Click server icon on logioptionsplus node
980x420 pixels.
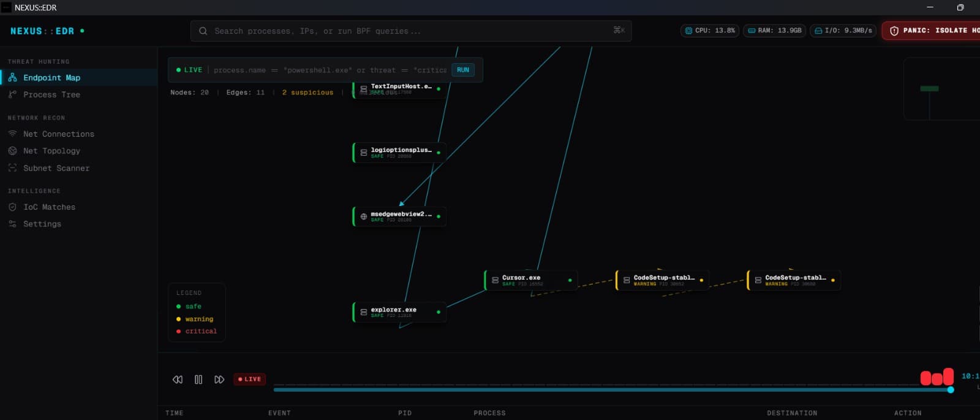364,153
